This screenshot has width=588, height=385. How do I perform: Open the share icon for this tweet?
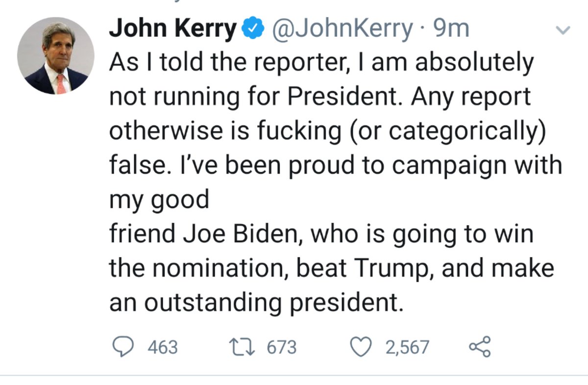pos(480,347)
